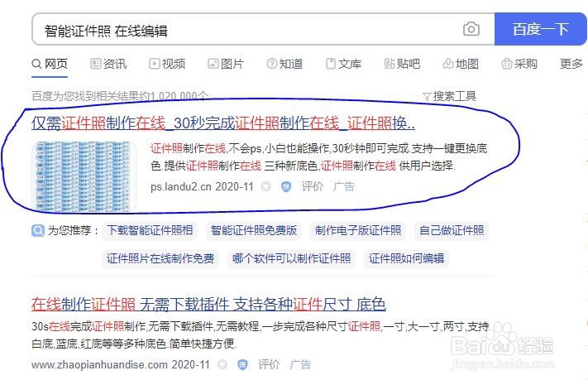Click the 为您推荐 magnifier icon
Viewport: 588px width, 385px height.
pyautogui.click(x=38, y=230)
